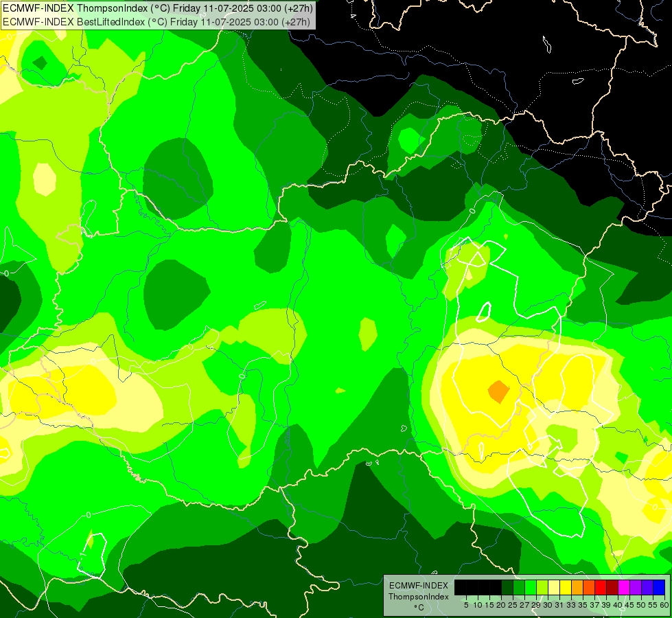Click the legend tick value 33

click(x=571, y=605)
